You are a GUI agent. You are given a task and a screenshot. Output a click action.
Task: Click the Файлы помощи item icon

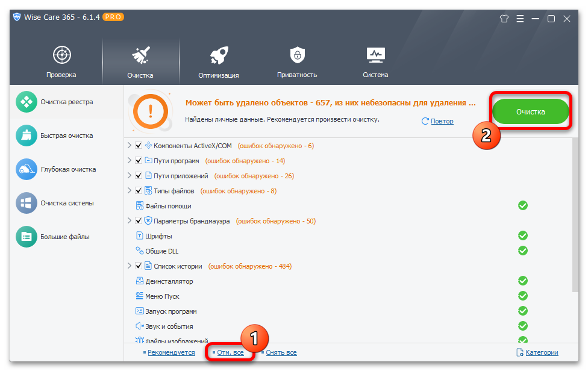tap(140, 206)
